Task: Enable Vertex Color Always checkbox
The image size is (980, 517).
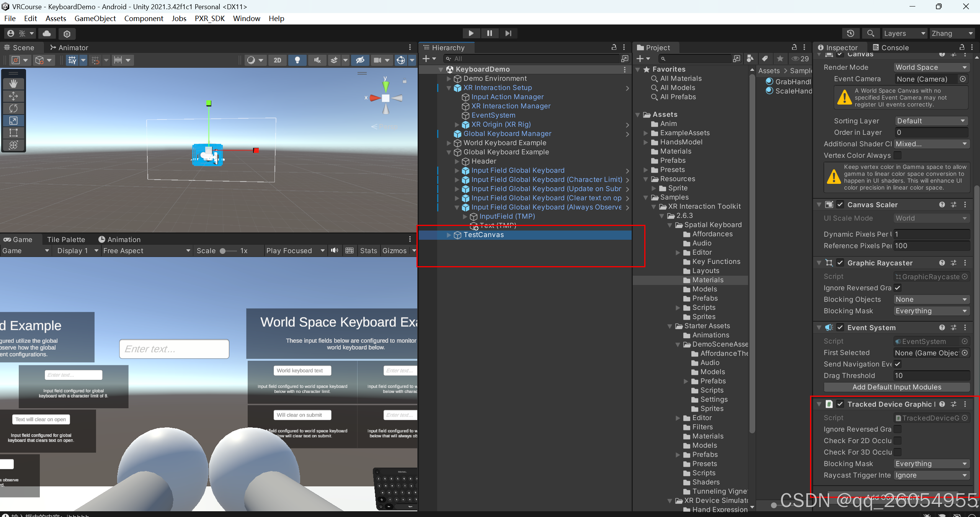Action: click(x=898, y=155)
